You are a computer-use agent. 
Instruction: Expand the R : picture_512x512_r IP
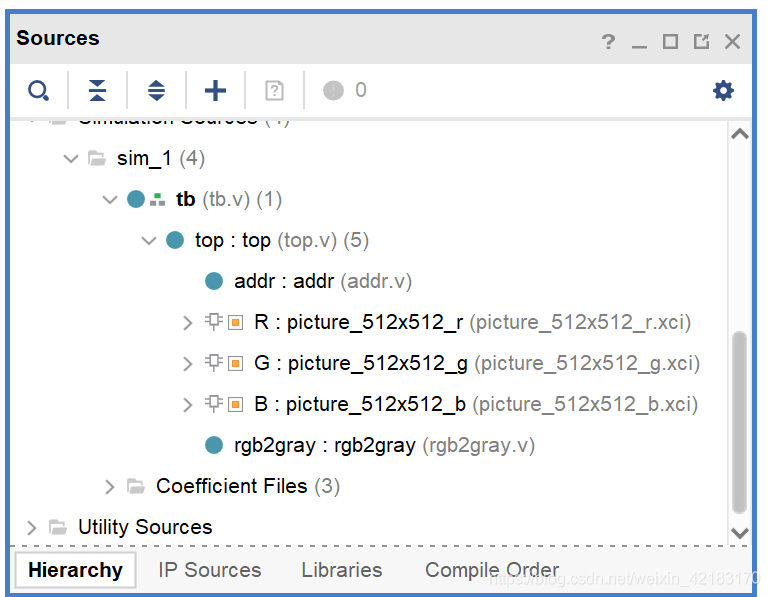tap(188, 323)
